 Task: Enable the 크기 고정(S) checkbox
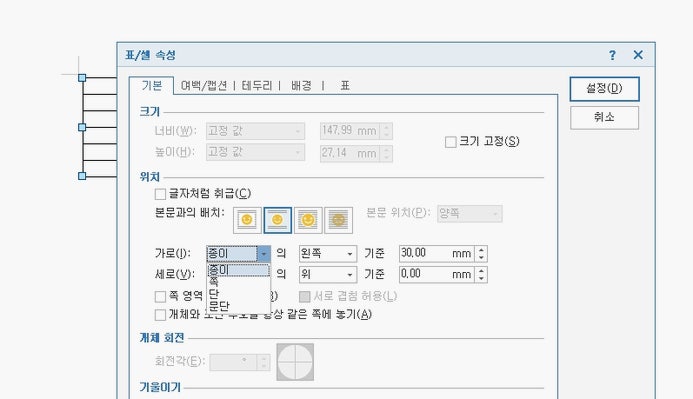451,142
